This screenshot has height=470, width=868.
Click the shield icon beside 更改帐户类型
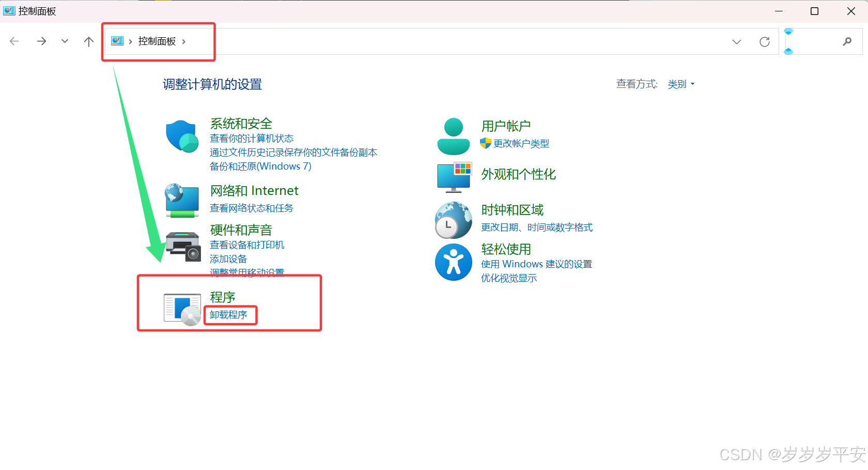(x=485, y=143)
